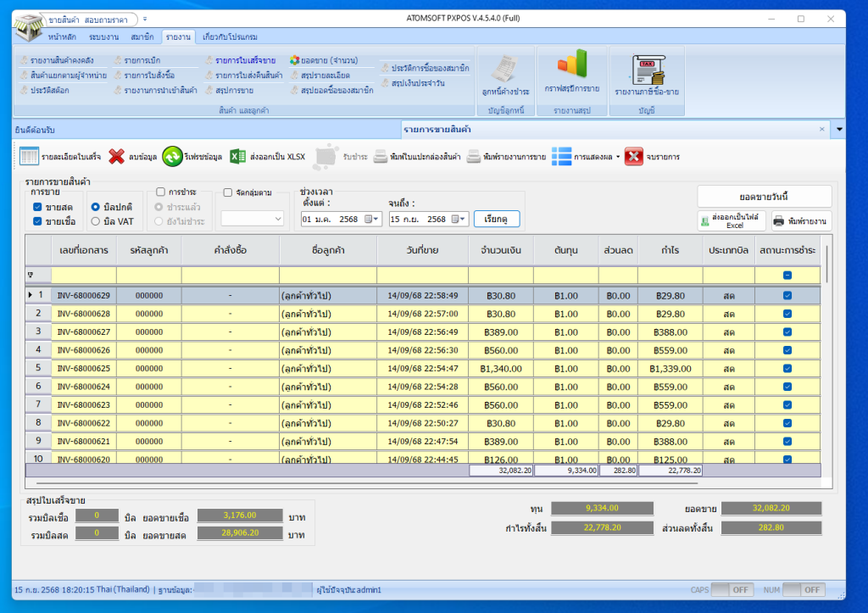868x613 pixels.
Task: Open ประวัติสต็อก stock history report
Action: [44, 90]
